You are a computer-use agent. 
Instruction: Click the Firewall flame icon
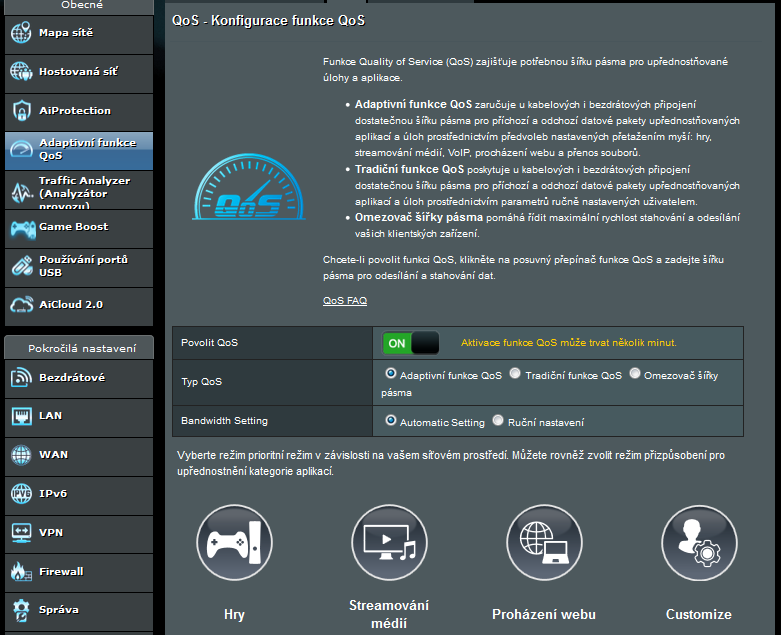click(22, 572)
